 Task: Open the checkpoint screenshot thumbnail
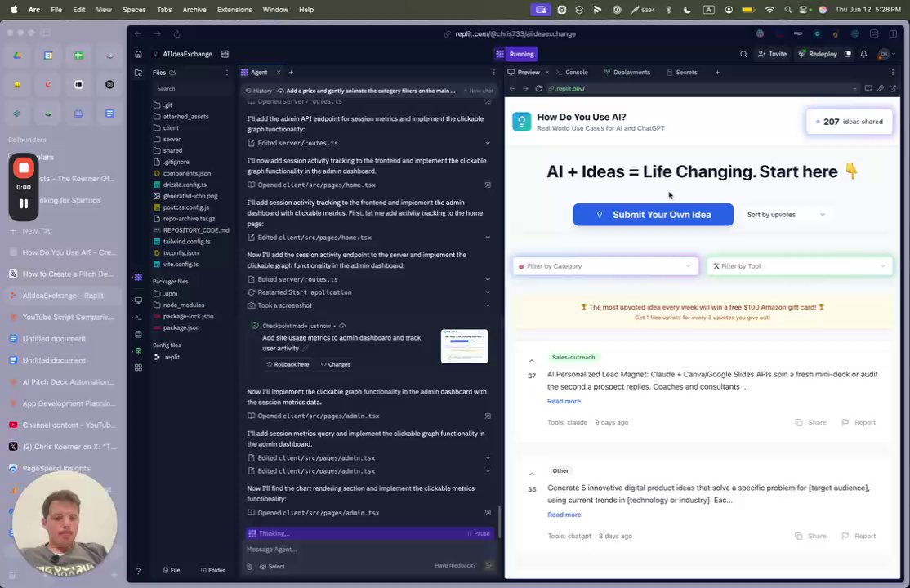464,346
